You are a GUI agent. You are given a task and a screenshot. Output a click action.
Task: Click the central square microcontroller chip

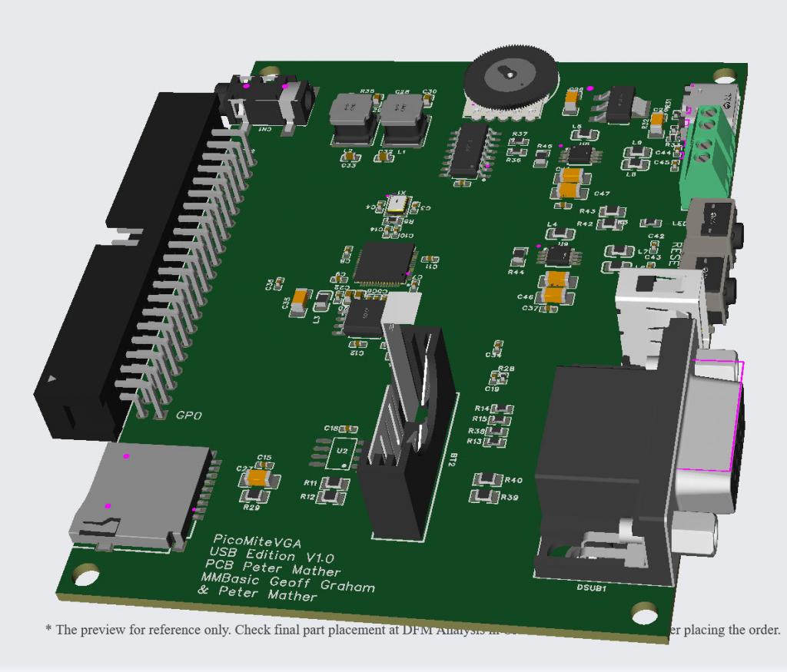pos(383,263)
